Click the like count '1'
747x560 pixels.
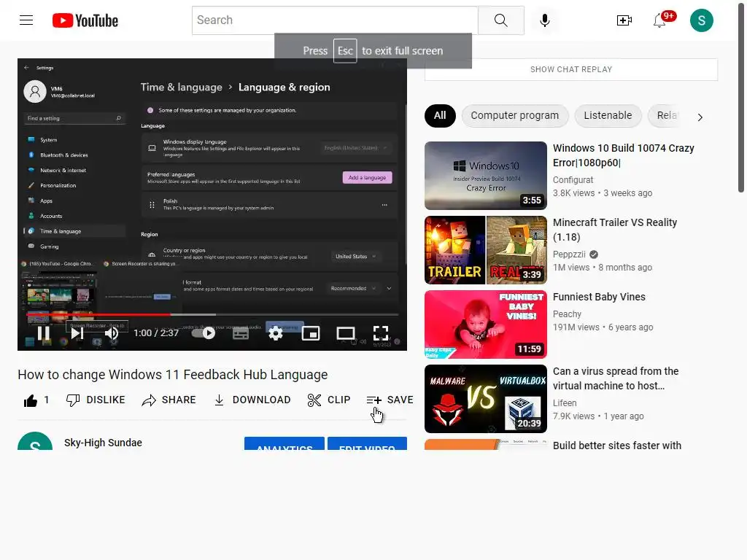point(46,400)
